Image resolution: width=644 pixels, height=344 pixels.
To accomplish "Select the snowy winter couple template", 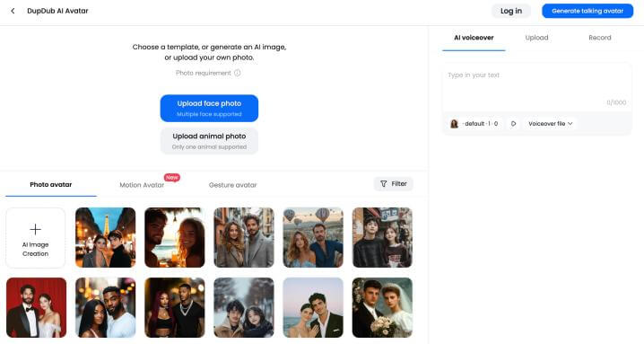I will pyautogui.click(x=244, y=307).
